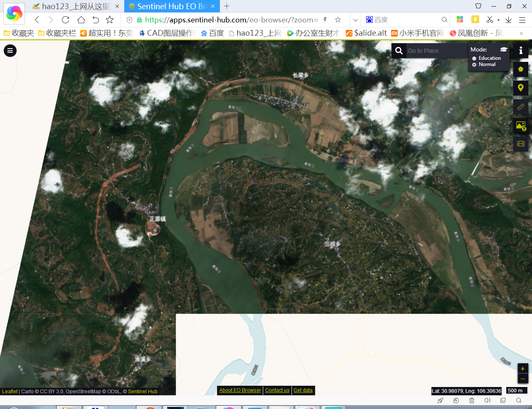Select the Education mode radio button
The image size is (532, 409).
click(474, 59)
